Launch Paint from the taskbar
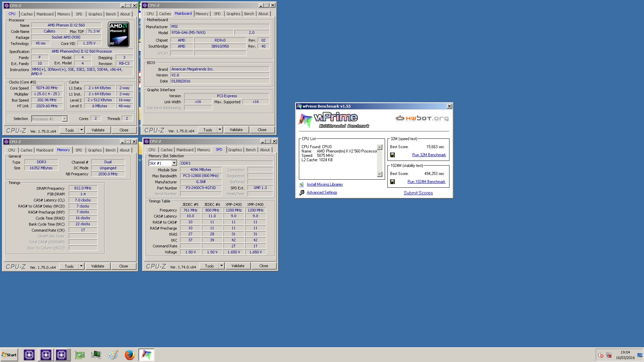This screenshot has width=644, height=362. coord(113,355)
